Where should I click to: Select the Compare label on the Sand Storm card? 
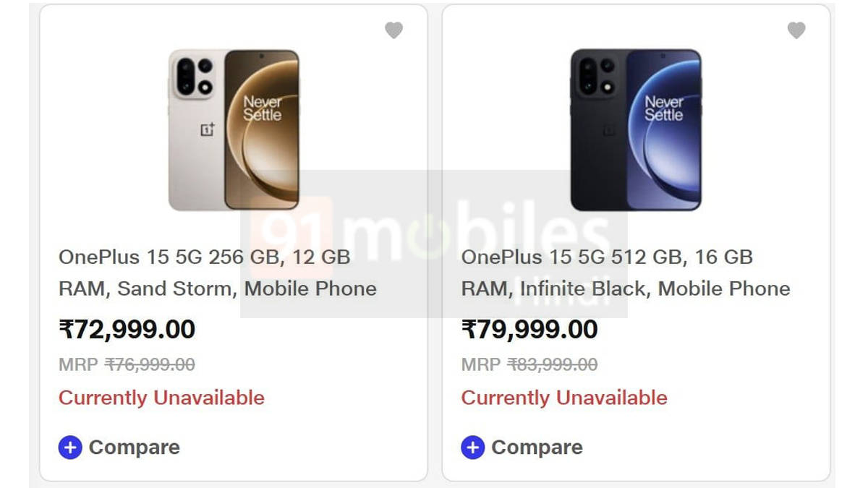pos(134,448)
